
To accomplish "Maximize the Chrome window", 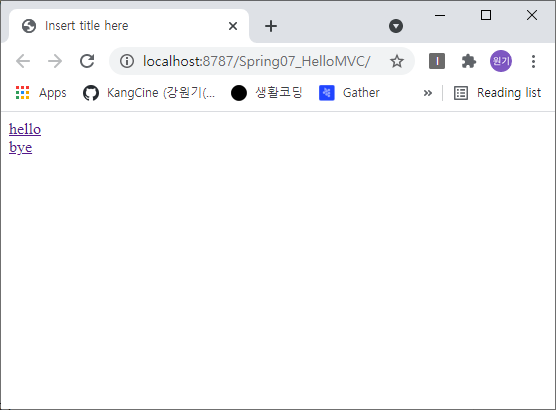I will pyautogui.click(x=486, y=15).
